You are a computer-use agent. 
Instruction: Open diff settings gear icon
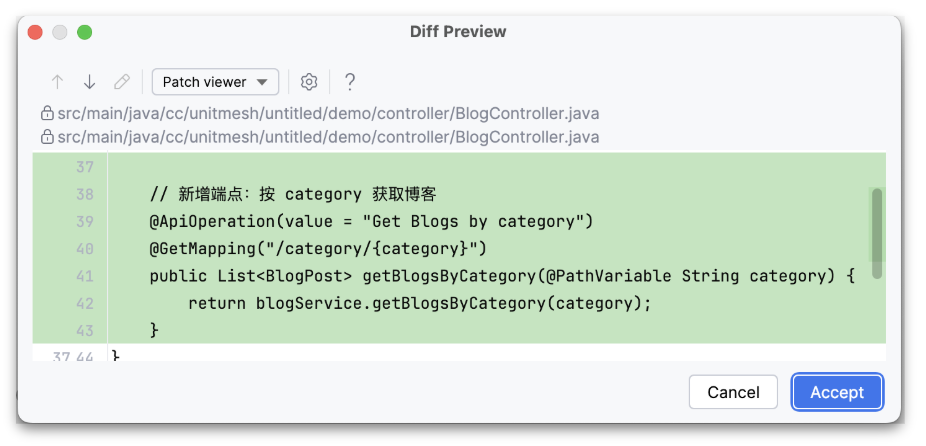310,82
